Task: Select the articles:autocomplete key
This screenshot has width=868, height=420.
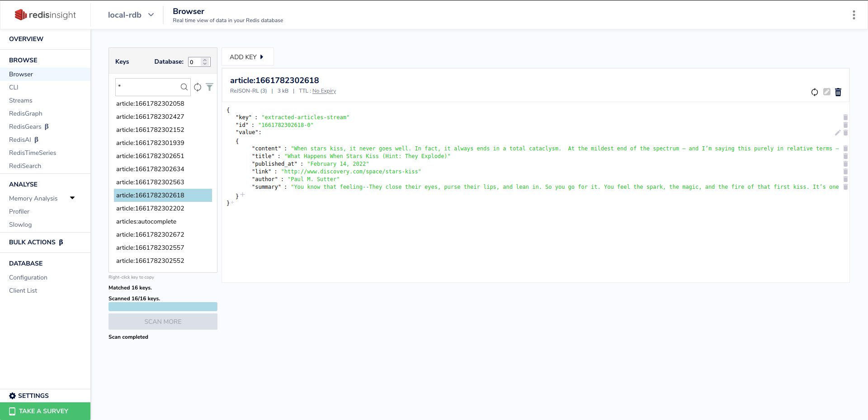Action: [x=163, y=221]
